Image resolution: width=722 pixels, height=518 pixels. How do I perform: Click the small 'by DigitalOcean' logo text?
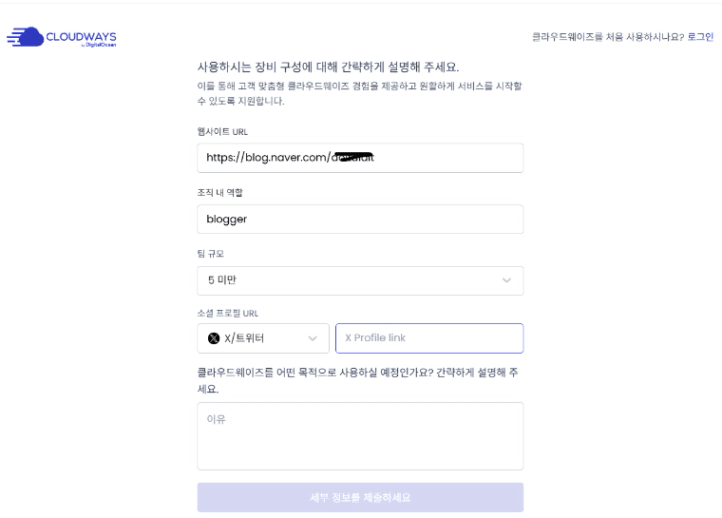click(x=99, y=45)
